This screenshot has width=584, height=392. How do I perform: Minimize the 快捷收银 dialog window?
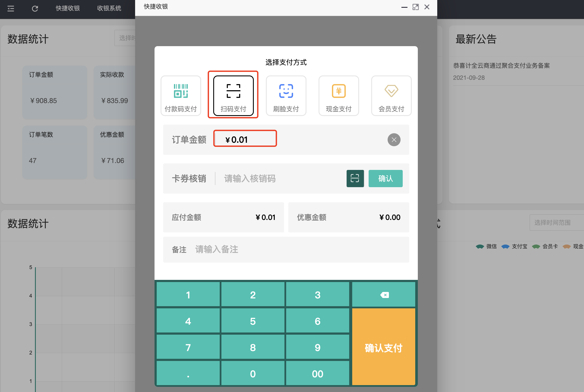[x=404, y=7]
